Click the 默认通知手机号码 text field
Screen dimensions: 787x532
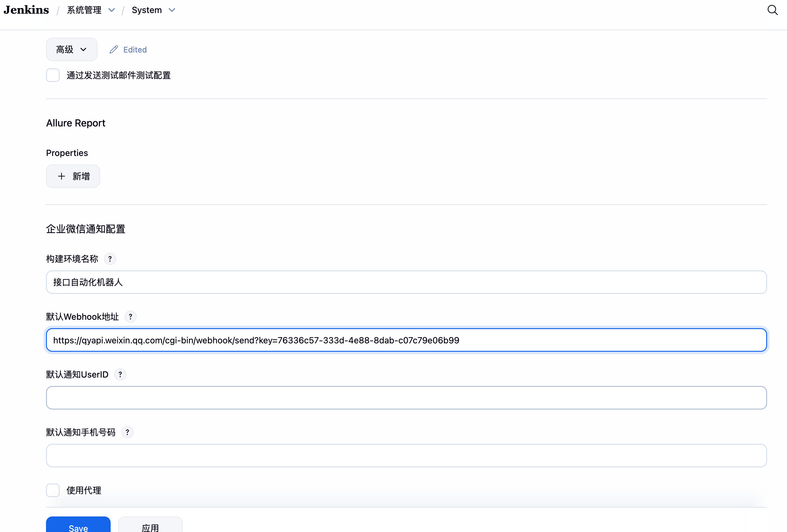tap(406, 456)
